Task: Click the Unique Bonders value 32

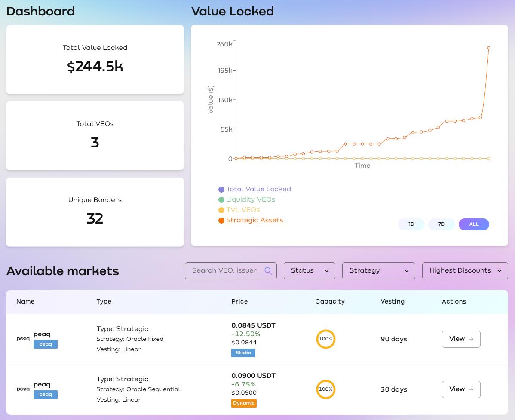Action: tap(95, 219)
